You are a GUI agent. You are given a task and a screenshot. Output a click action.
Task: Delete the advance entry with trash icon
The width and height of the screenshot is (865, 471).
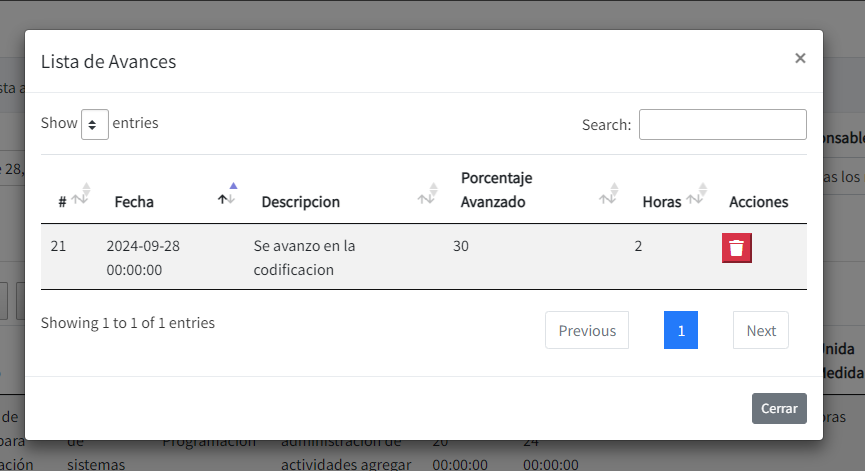pyautogui.click(x=736, y=248)
